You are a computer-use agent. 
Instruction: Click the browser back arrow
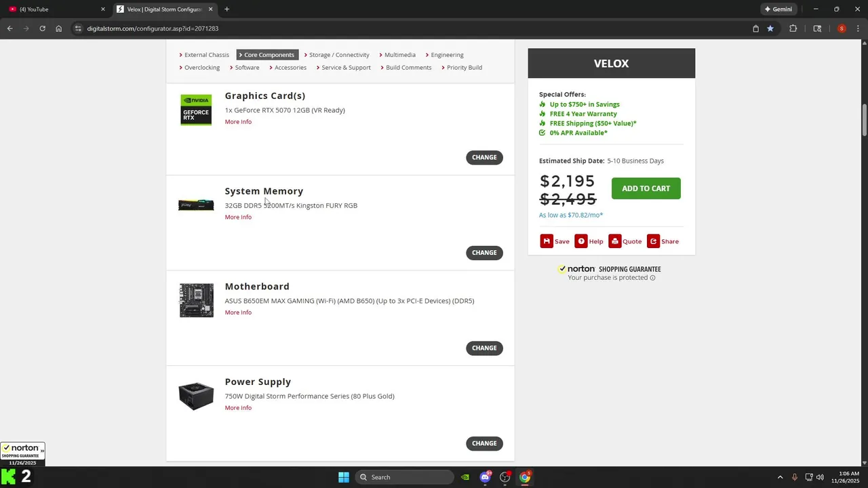(9, 28)
